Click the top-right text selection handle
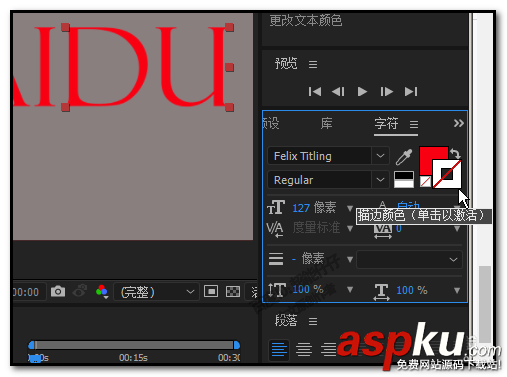507x377 pixels. pos(229,27)
